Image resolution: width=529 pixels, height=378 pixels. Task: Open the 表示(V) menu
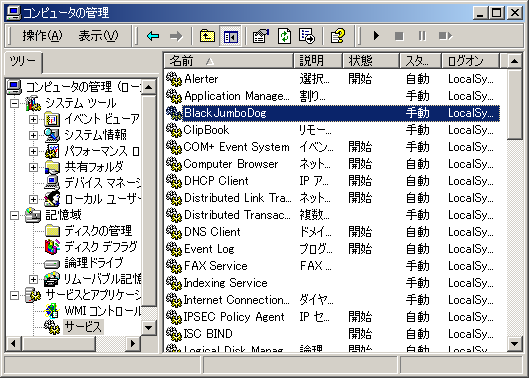(x=98, y=36)
